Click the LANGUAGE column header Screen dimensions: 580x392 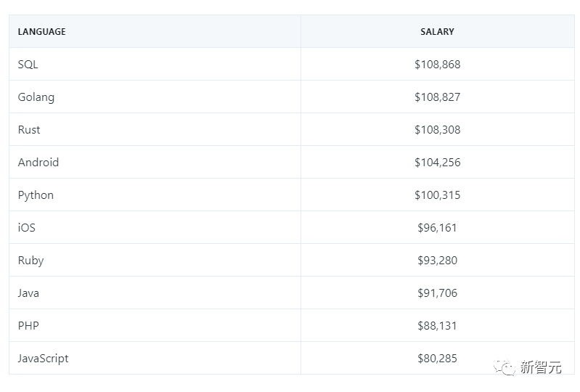(41, 32)
